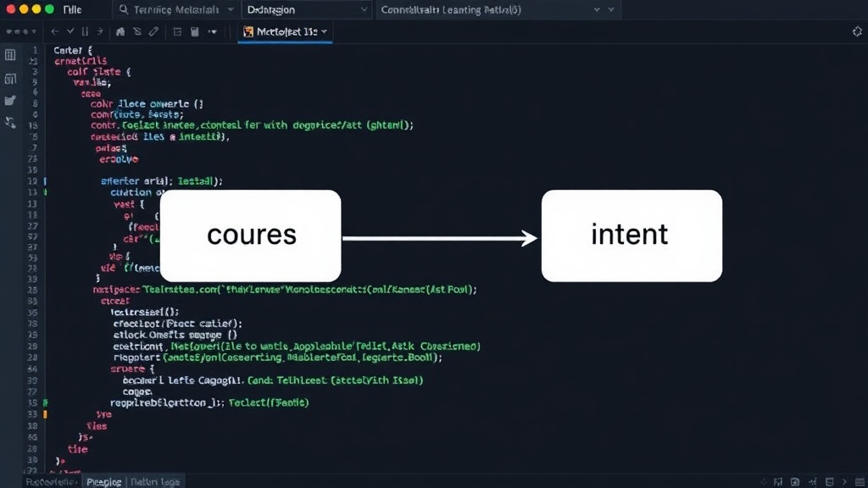The height and width of the screenshot is (488, 868).
Task: Click the last chevron beside Leanting Retivz
Action: click(611, 9)
